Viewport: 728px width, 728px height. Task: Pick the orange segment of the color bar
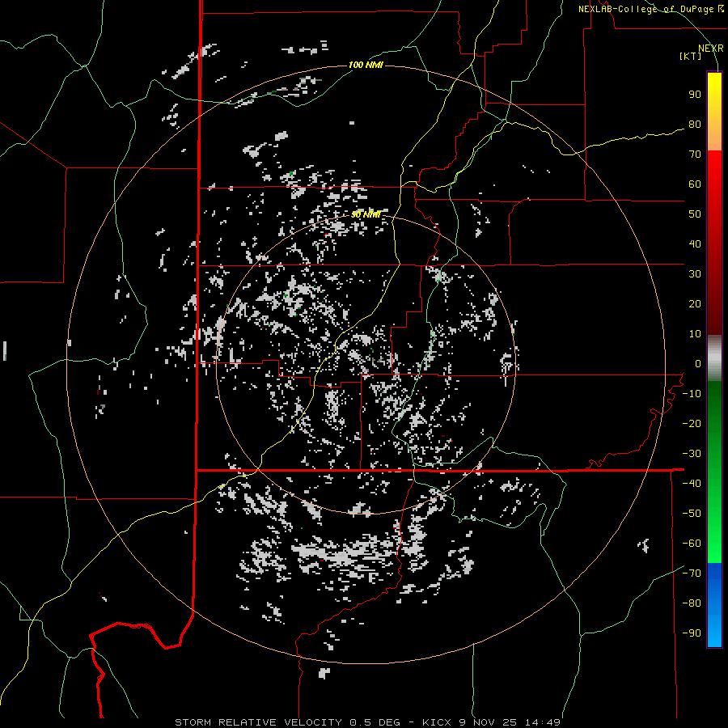coord(714,136)
